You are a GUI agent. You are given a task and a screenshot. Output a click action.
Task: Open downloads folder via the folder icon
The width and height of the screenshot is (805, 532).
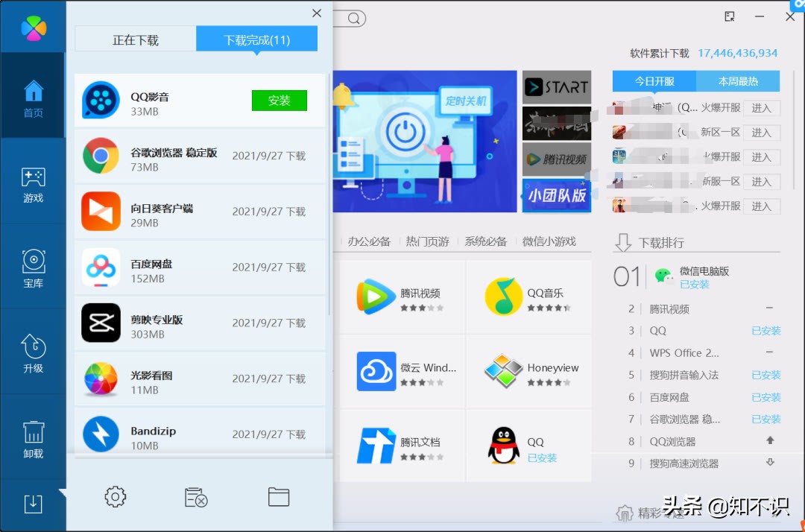pyautogui.click(x=278, y=496)
